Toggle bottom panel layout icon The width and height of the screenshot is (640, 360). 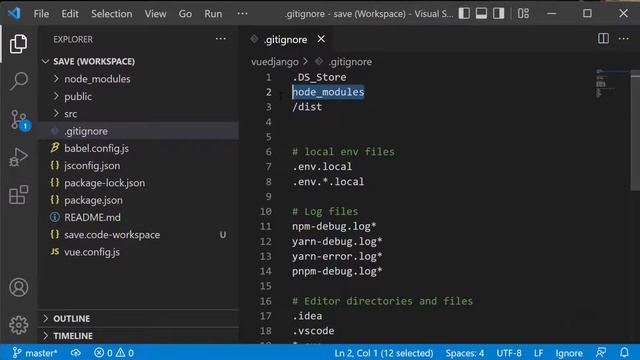click(x=481, y=13)
